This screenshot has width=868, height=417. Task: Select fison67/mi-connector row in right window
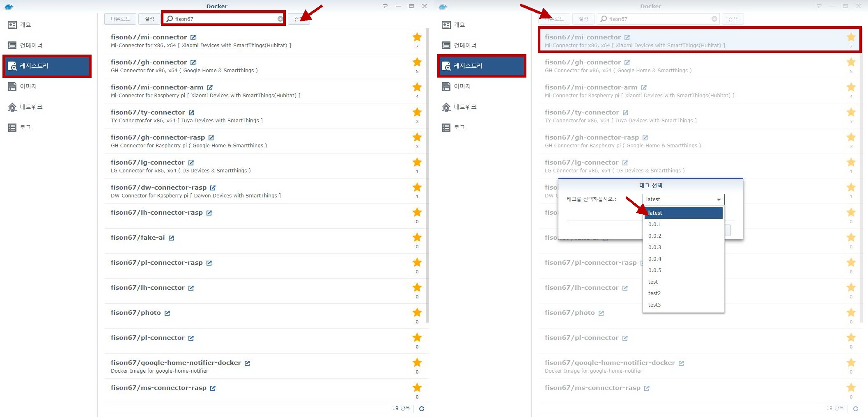point(699,41)
